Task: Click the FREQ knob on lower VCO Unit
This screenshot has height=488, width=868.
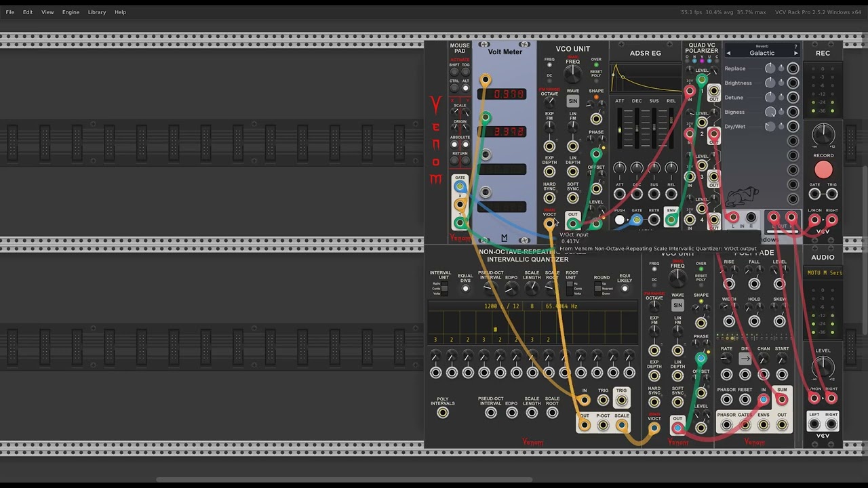Action: click(x=677, y=279)
